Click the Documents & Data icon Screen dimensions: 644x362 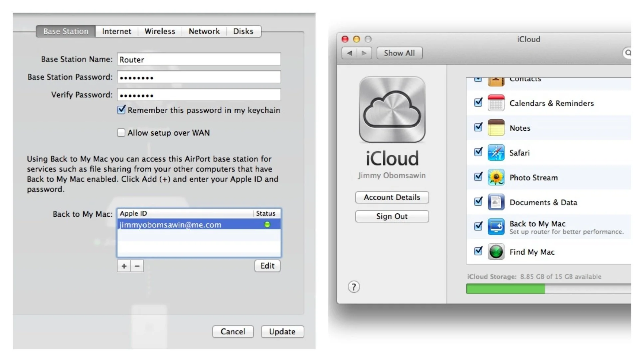tap(496, 202)
